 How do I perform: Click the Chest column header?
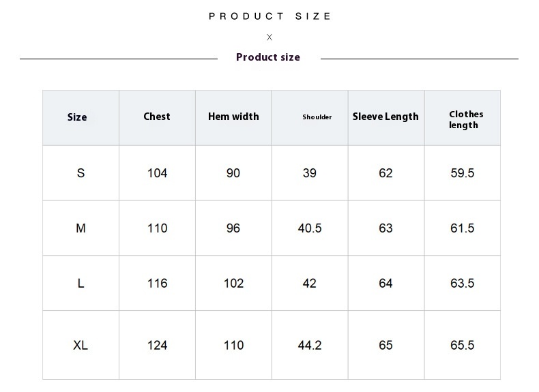[x=157, y=117]
